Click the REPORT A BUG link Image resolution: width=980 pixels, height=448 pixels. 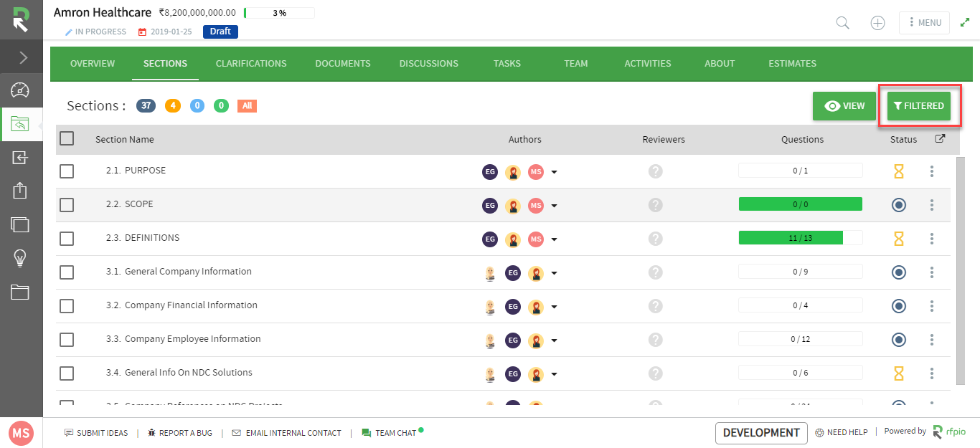[179, 433]
